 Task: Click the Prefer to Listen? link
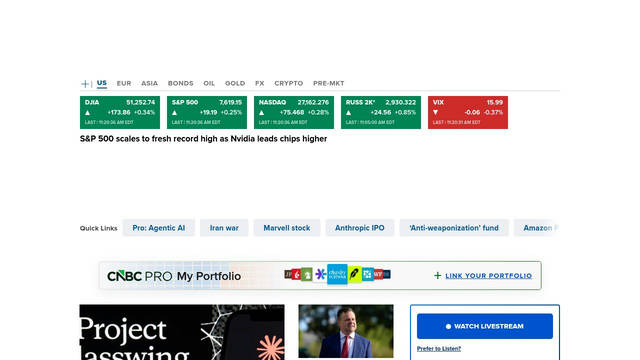[x=439, y=349]
